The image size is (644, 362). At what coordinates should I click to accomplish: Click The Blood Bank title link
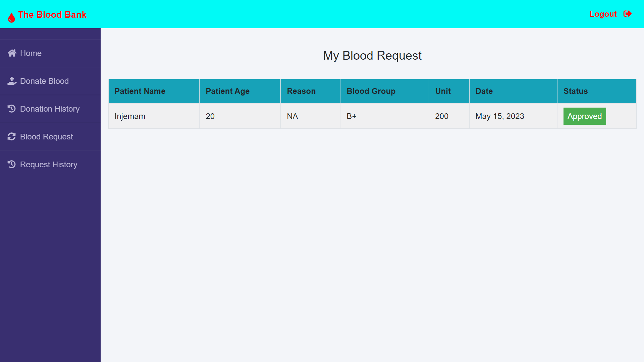click(52, 14)
